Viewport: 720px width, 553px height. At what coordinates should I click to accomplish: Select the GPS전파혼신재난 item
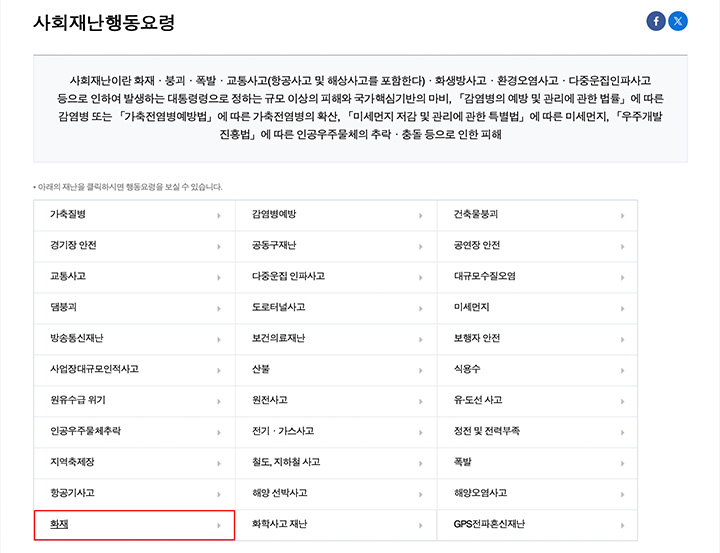click(x=537, y=525)
